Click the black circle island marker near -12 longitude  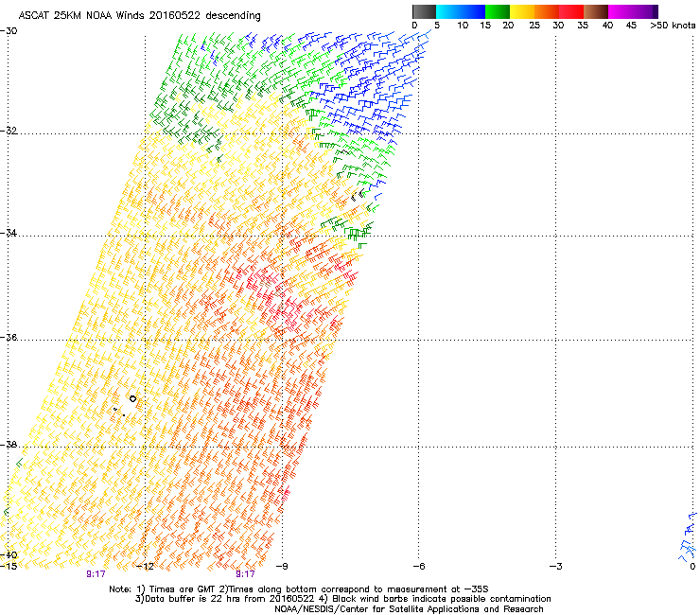pyautogui.click(x=132, y=398)
